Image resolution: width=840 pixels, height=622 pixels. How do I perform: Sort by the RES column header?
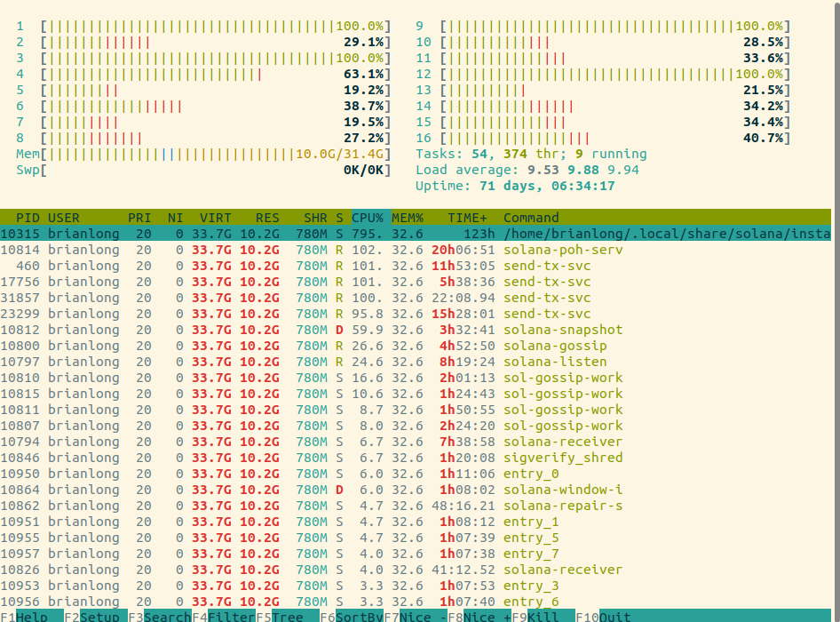coord(267,218)
